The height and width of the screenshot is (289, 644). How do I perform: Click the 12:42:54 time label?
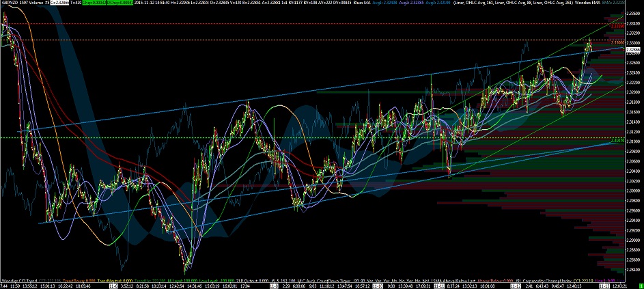[x=177, y=286]
